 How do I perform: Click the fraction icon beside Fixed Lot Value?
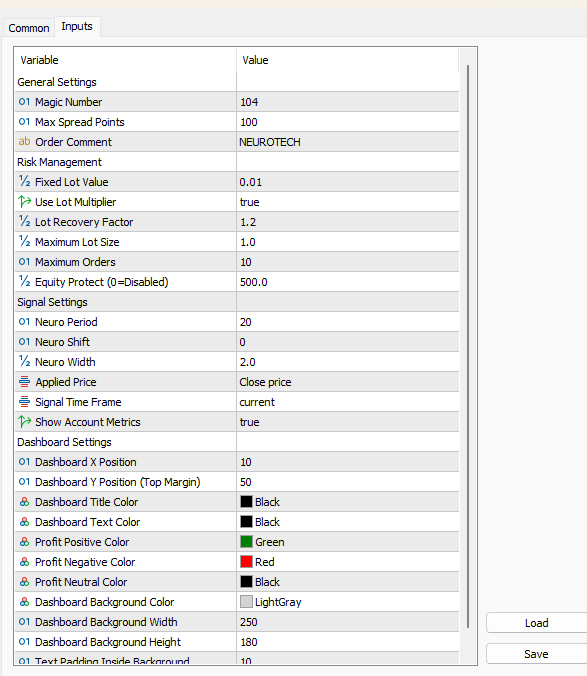[x=25, y=182]
